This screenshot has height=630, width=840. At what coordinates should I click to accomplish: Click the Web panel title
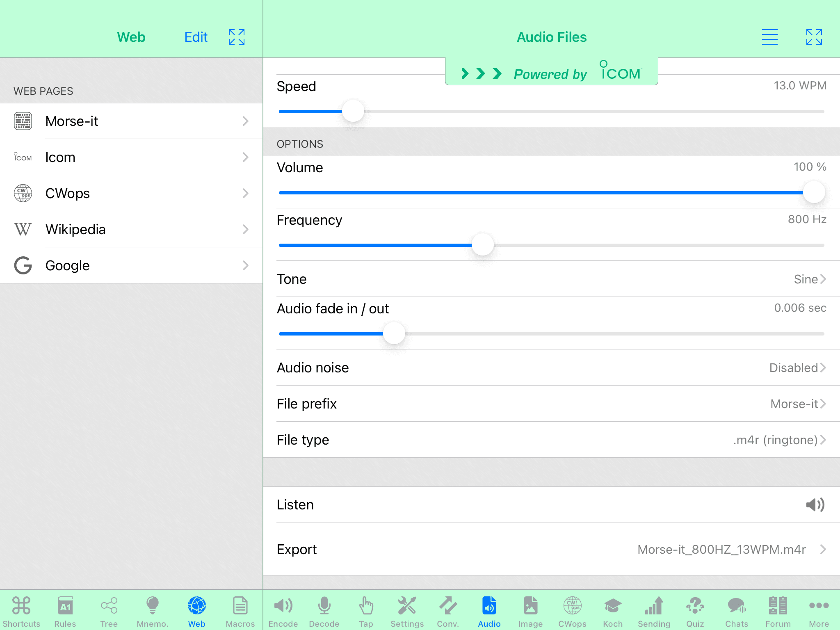(131, 37)
